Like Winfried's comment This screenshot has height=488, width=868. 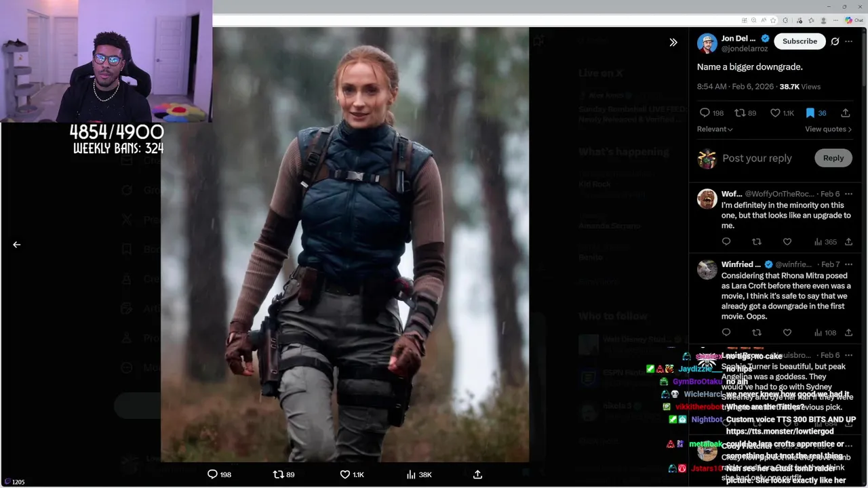click(787, 333)
